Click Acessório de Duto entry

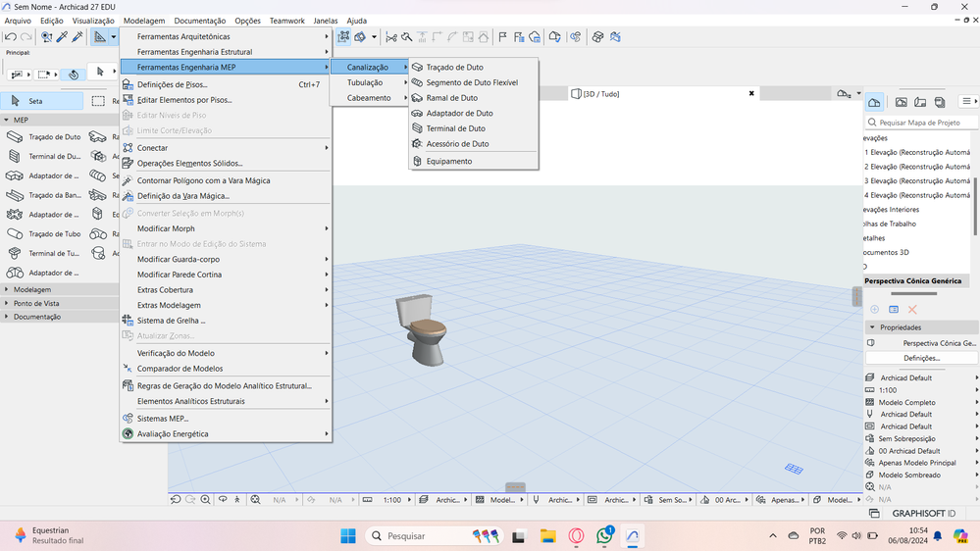(457, 144)
